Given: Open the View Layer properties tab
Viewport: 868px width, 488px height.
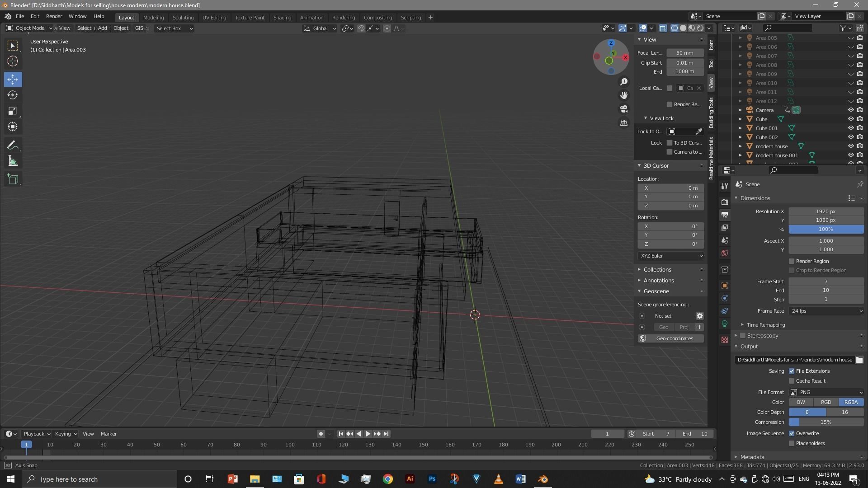Looking at the screenshot, I should coord(725,227).
